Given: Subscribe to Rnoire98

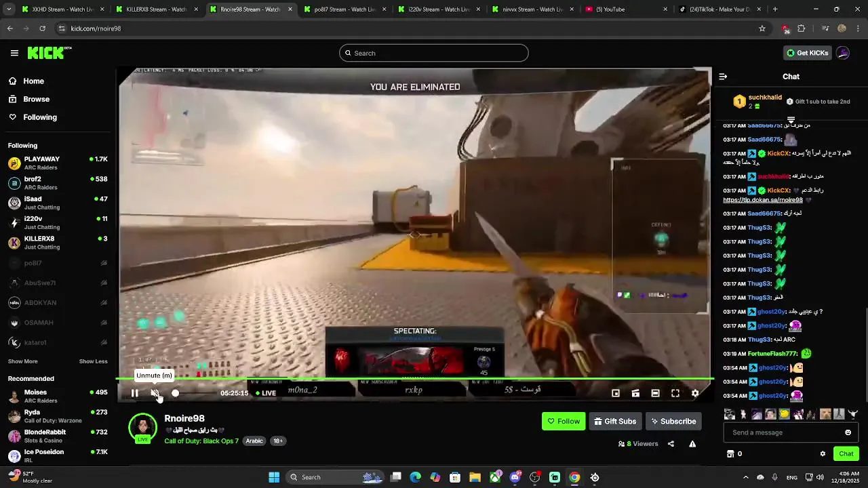Looking at the screenshot, I should [673, 421].
